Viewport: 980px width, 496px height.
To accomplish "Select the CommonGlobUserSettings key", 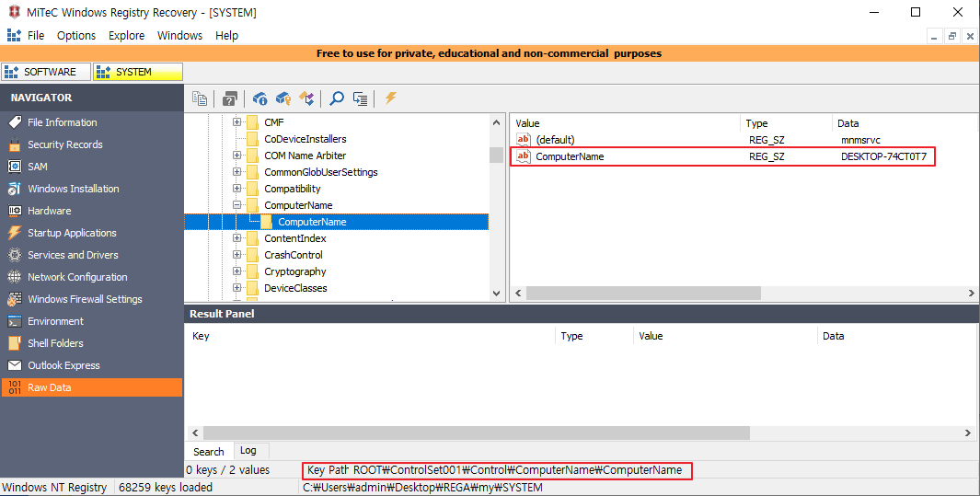I will click(x=320, y=172).
